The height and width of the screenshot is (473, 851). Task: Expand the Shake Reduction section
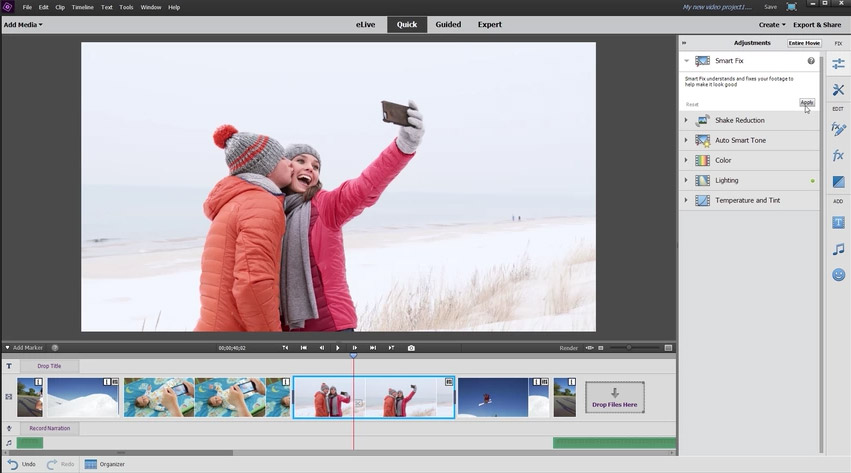[x=686, y=120]
